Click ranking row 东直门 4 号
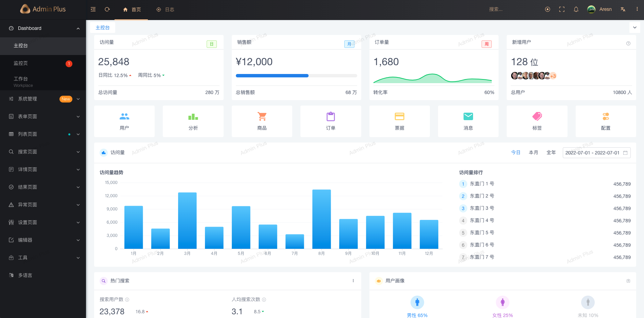 pyautogui.click(x=545, y=221)
